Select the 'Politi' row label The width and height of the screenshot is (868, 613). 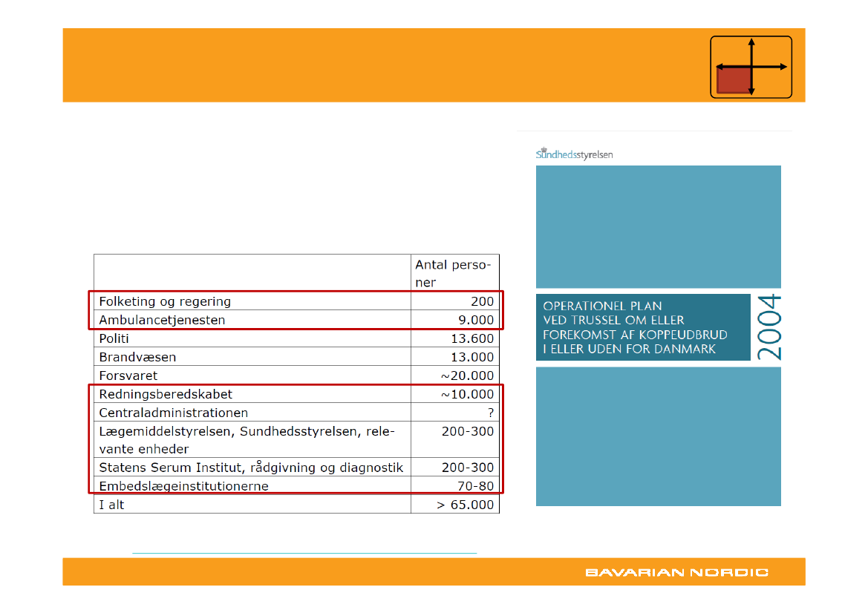click(x=114, y=338)
